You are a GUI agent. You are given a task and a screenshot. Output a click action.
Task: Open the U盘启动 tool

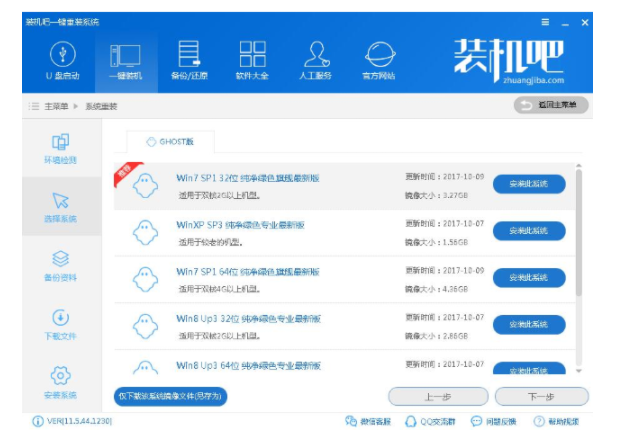(63, 61)
